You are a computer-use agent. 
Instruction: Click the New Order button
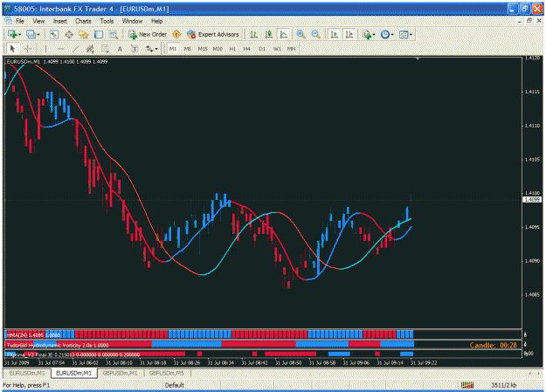(148, 34)
